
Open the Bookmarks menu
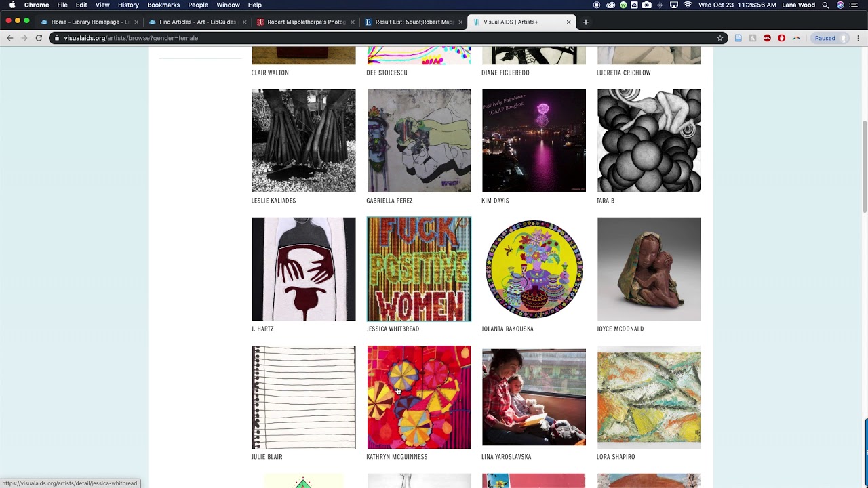(x=163, y=5)
